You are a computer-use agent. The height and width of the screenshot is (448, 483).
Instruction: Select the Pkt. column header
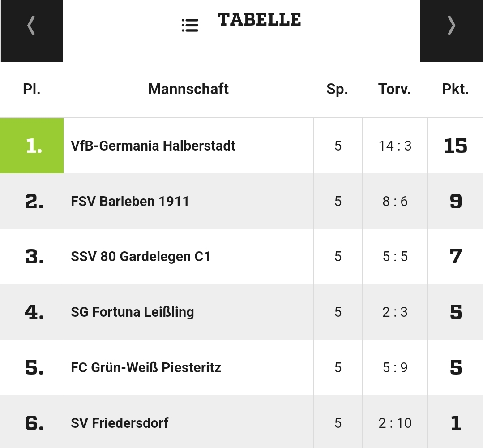pos(455,89)
